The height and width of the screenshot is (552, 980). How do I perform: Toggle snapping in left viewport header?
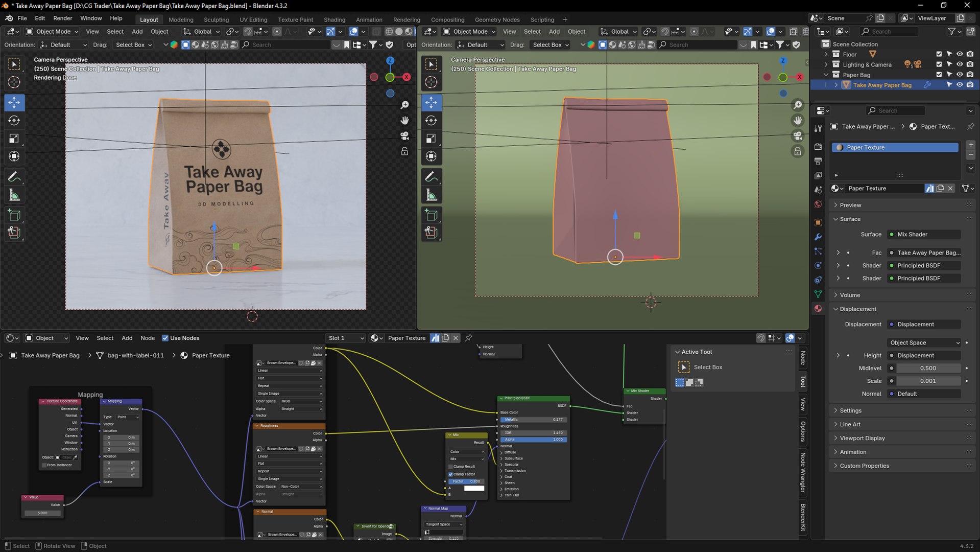248,32
